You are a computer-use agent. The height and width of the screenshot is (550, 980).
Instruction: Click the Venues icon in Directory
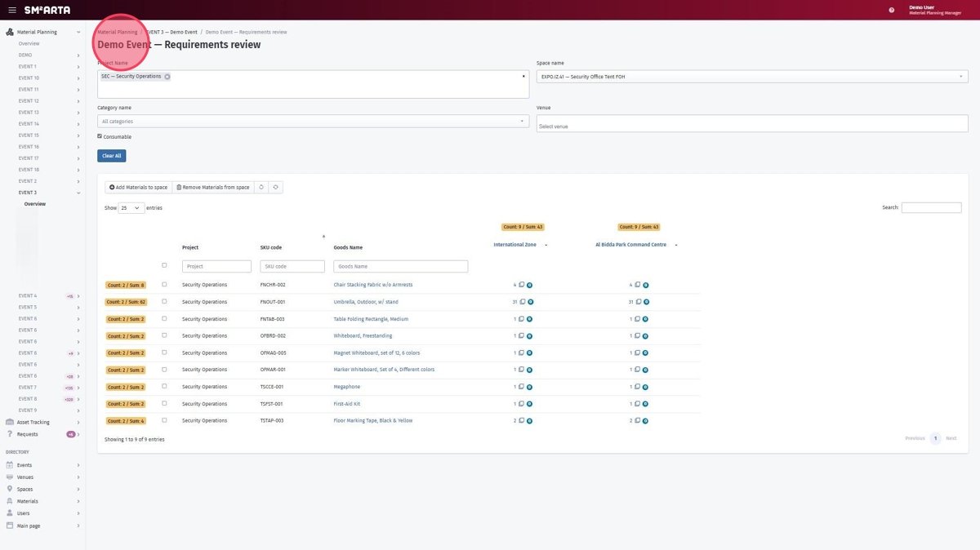coord(10,477)
